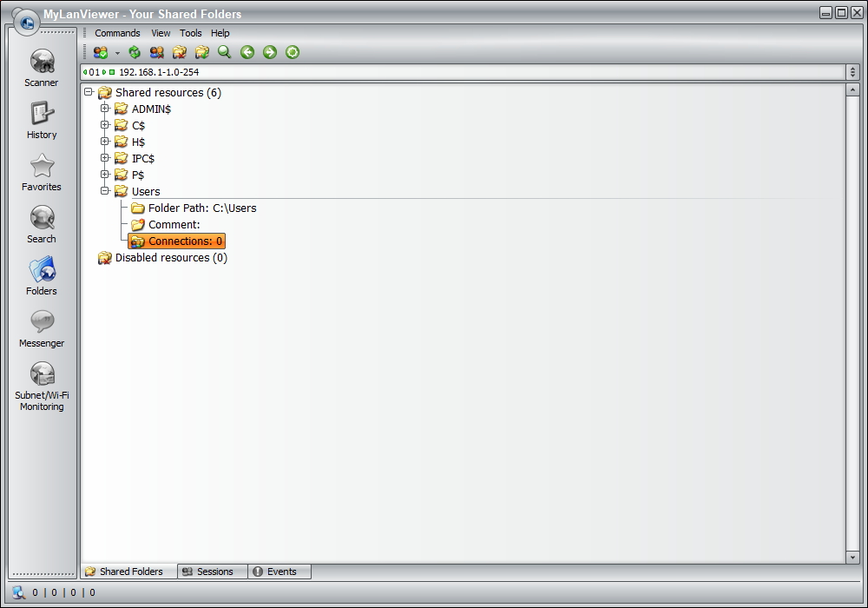The height and width of the screenshot is (608, 868).
Task: Click the users with red X toolbar icon
Action: coord(156,52)
